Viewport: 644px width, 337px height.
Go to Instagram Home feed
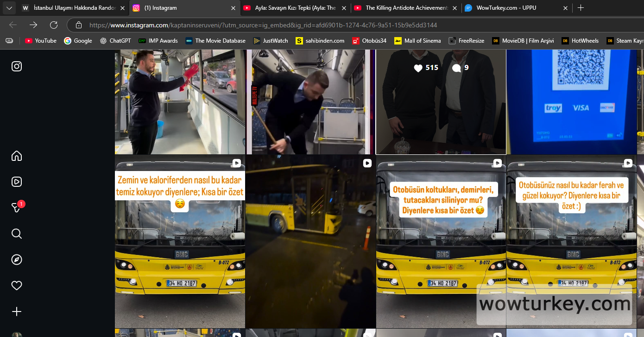(x=17, y=156)
